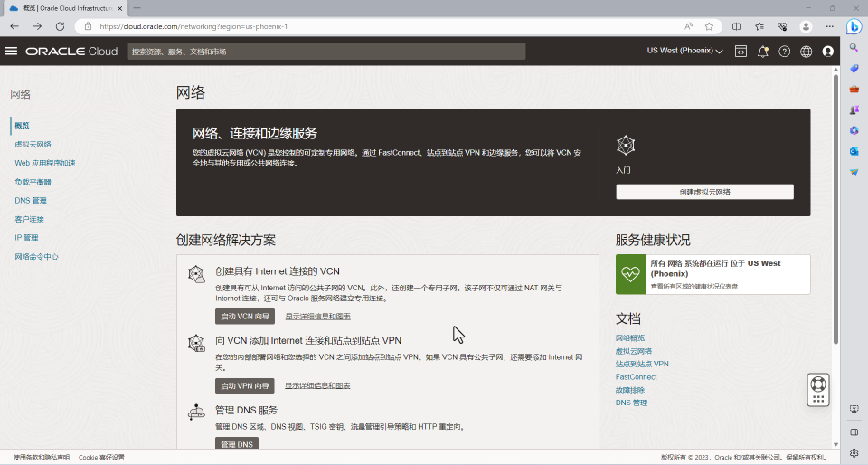This screenshot has height=465, width=868.
Task: Click the 管理 DNS button
Action: click(236, 443)
